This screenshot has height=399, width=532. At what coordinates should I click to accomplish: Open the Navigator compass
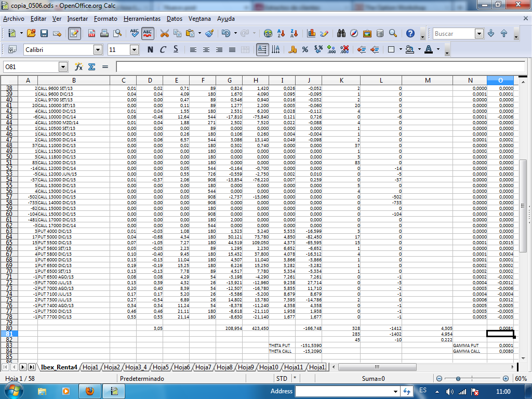tap(354, 33)
